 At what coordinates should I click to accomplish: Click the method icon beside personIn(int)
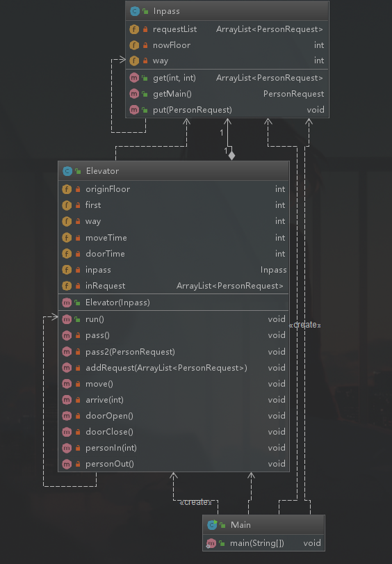(x=67, y=448)
